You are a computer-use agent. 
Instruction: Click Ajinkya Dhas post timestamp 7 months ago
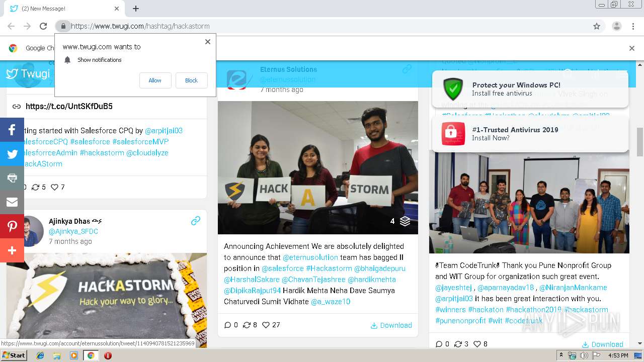coord(70,241)
